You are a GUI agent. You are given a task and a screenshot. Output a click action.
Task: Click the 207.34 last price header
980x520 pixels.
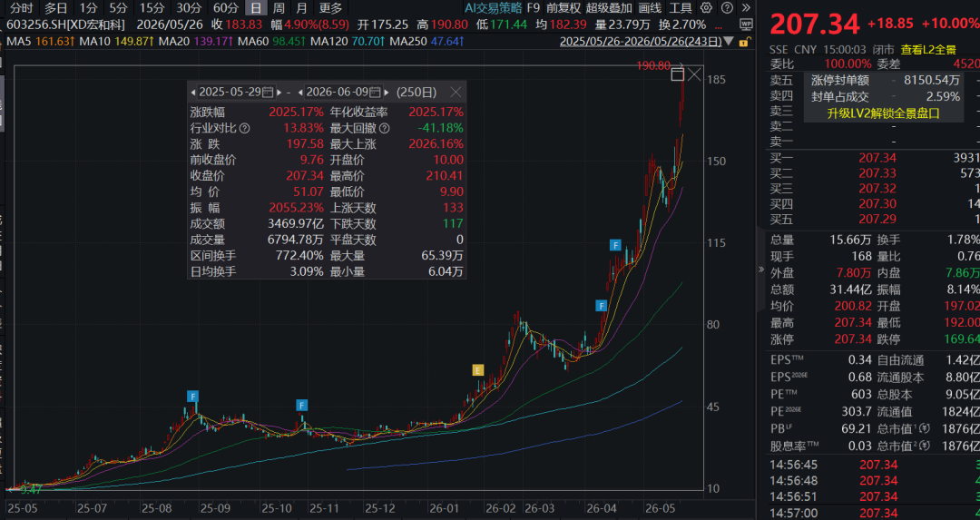click(x=815, y=25)
